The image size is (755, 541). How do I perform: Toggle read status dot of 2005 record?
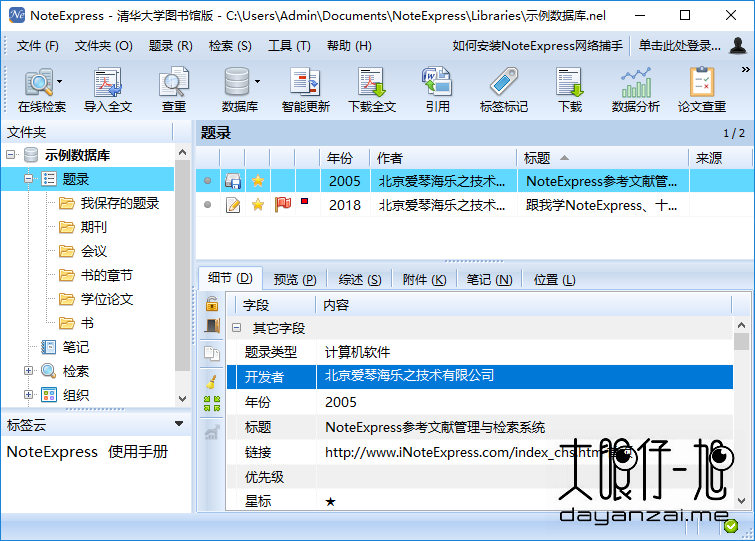(208, 181)
